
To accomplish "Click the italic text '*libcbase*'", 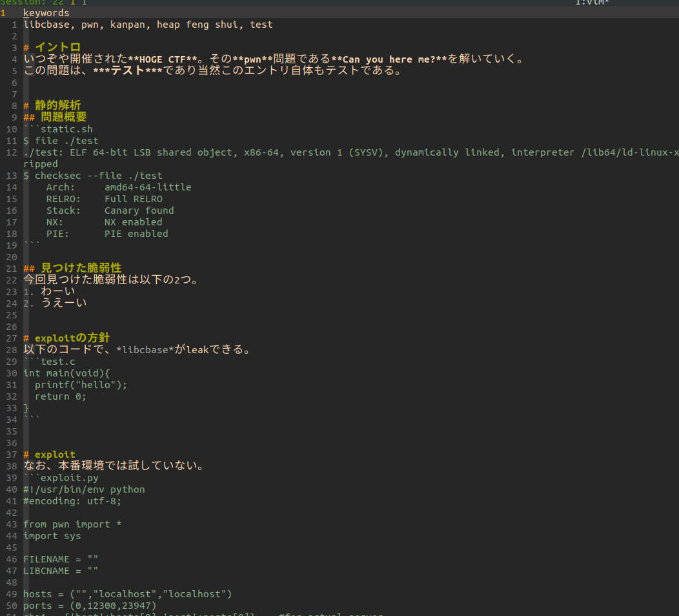I will 145,349.
